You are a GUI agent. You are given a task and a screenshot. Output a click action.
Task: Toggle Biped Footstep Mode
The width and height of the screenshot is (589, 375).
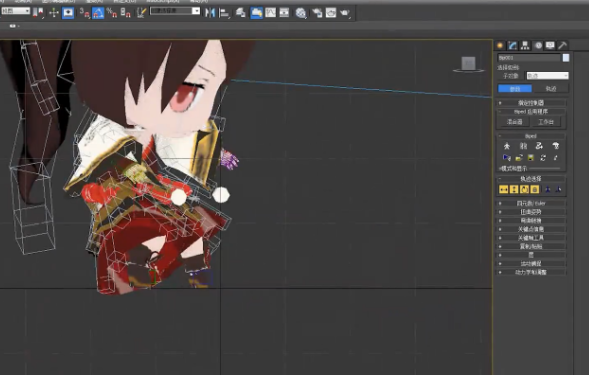point(523,146)
